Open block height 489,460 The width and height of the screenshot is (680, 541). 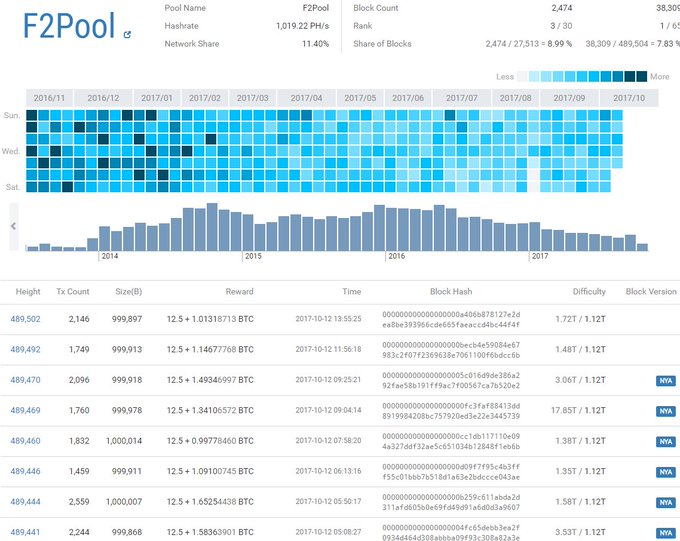(x=25, y=441)
